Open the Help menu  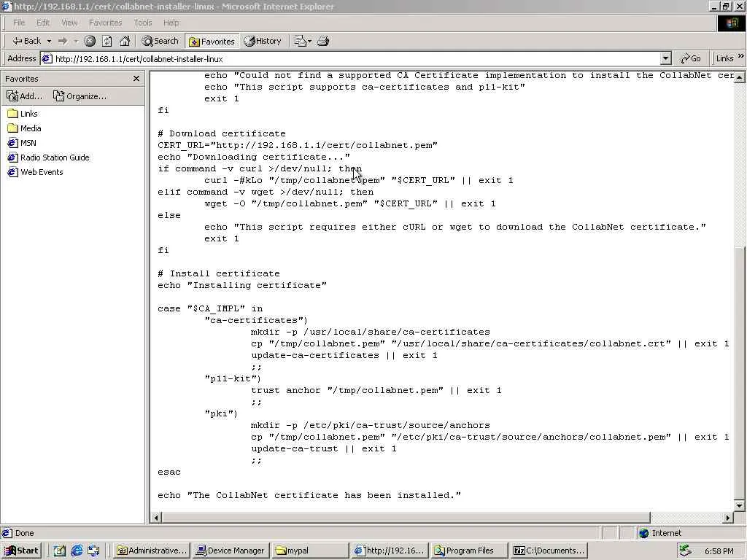(171, 23)
